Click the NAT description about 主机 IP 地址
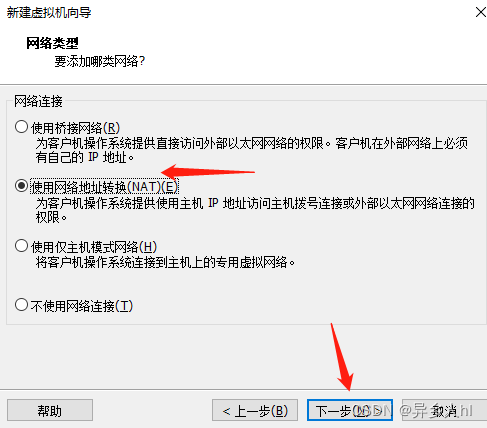This screenshot has width=487, height=428. [255, 210]
